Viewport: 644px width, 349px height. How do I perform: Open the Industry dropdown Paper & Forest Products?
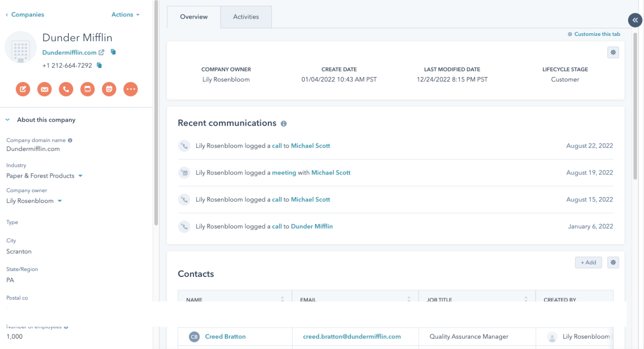44,176
